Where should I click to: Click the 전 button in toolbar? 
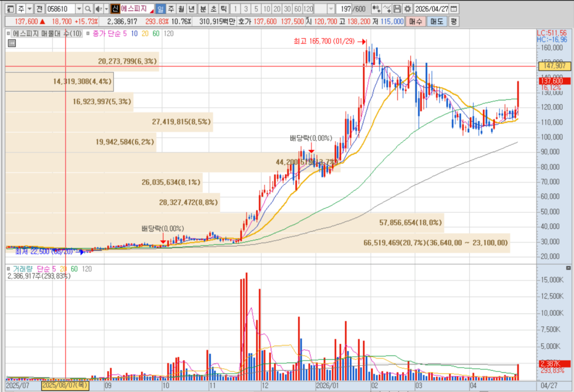click(x=40, y=9)
